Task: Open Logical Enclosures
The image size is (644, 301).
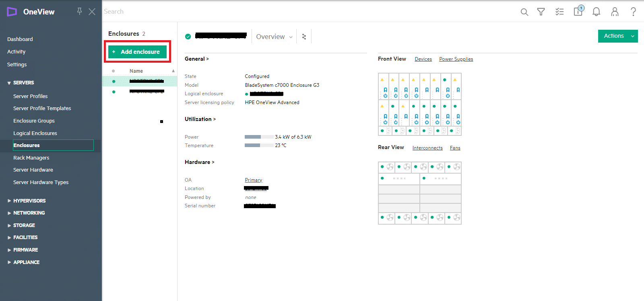Action: [35, 133]
